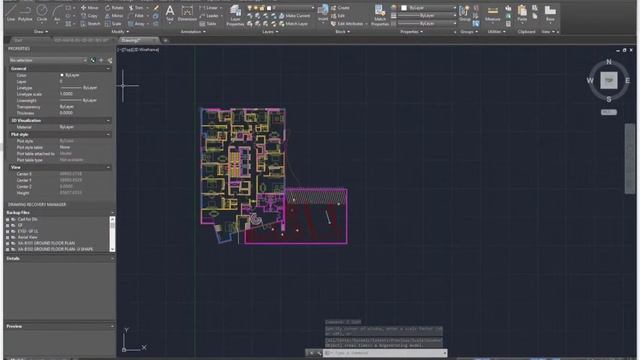Activate the Scale command
Viewport: 640px width, 360px height.
pyautogui.click(x=113, y=24)
